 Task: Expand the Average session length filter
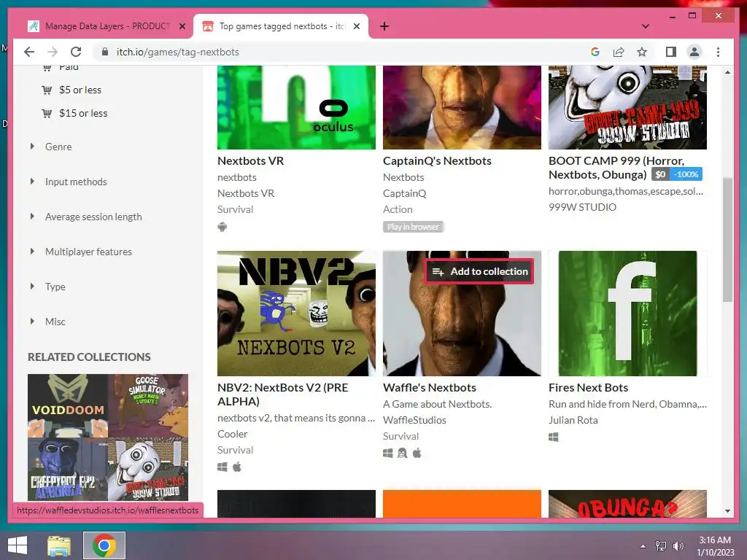pyautogui.click(x=93, y=217)
